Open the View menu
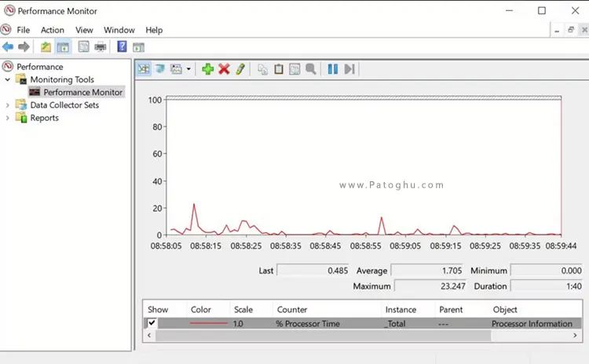 click(84, 30)
